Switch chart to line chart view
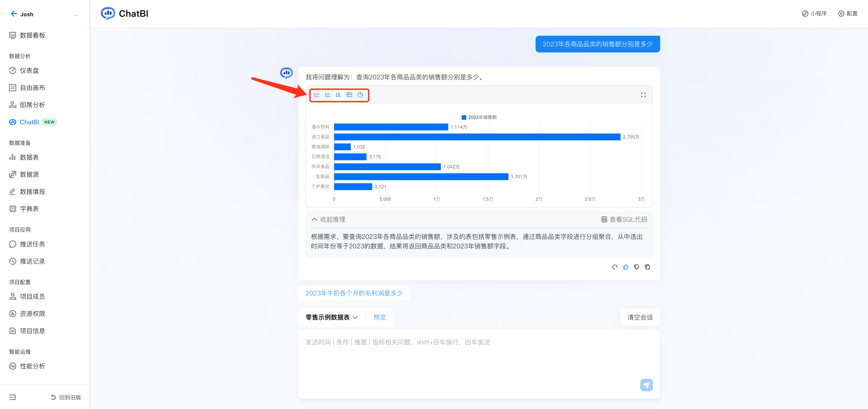The width and height of the screenshot is (868, 409). coord(316,95)
